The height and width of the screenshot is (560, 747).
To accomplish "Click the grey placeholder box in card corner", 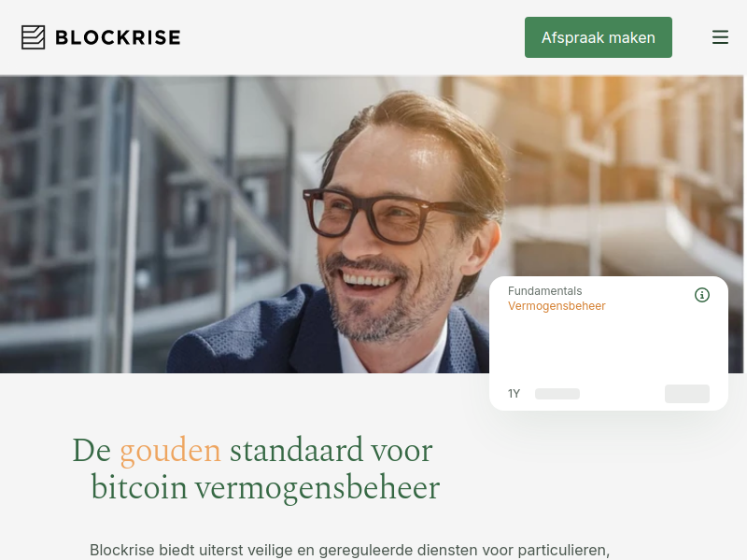I will coord(687,394).
